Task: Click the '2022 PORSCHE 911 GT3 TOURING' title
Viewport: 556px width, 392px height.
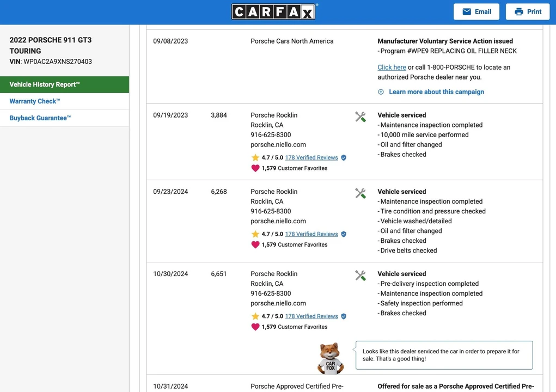Action: click(x=50, y=45)
